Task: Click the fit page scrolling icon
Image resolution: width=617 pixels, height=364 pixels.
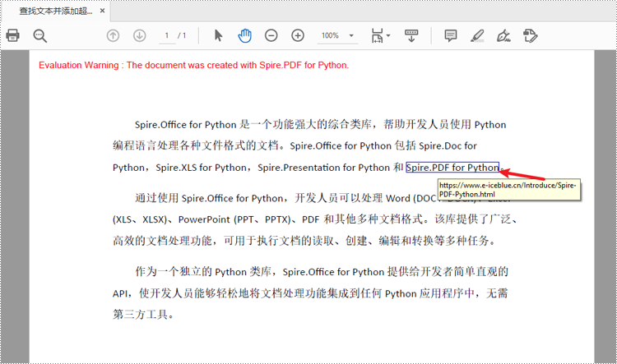Action: click(377, 36)
